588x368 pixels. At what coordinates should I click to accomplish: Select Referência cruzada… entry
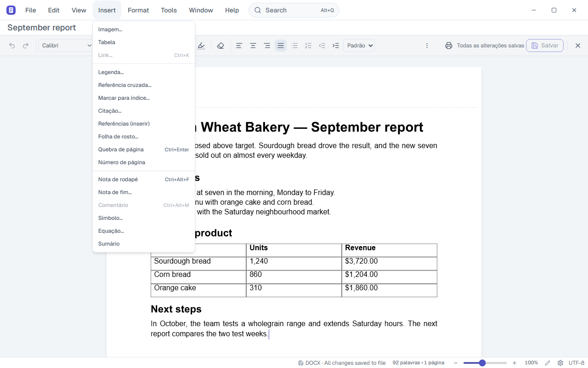144,85
